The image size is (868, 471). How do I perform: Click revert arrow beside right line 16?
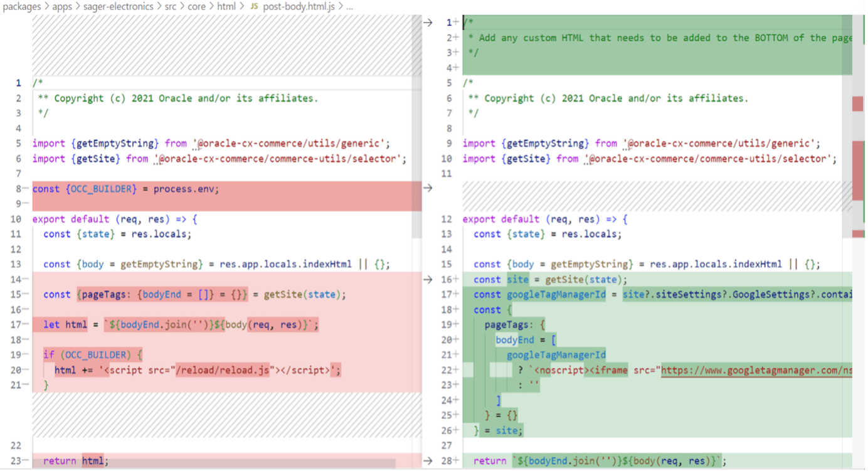coord(428,280)
